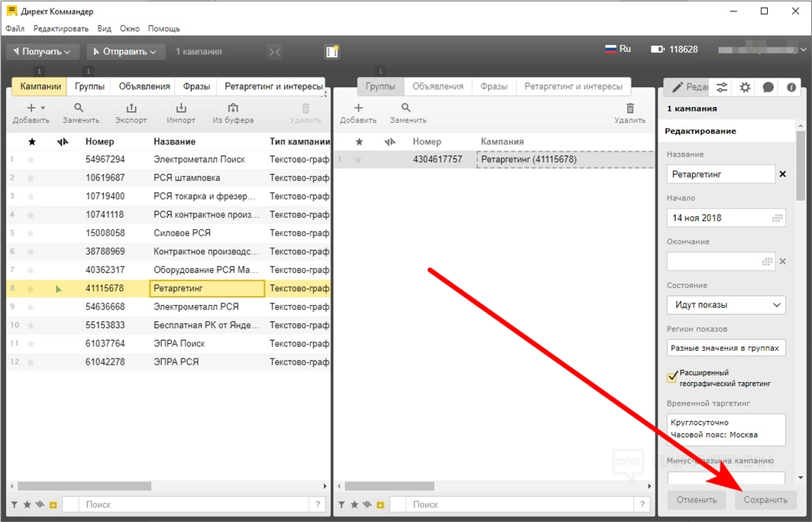Click Replace icon in groups panel

point(406,108)
